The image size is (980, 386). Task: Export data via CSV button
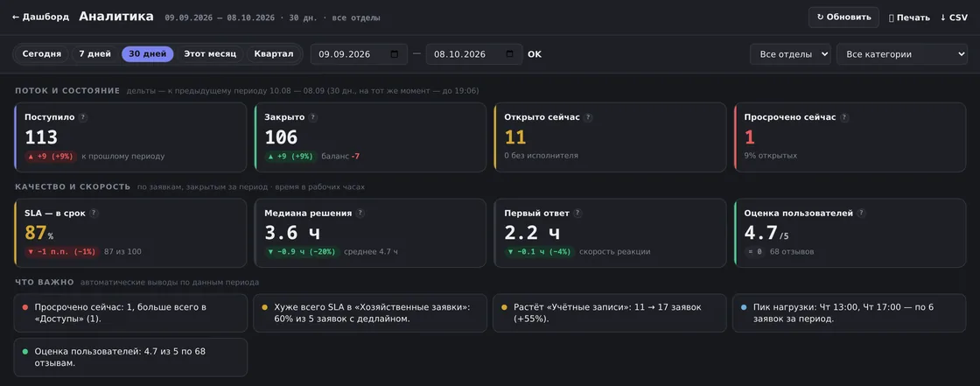[x=954, y=18]
